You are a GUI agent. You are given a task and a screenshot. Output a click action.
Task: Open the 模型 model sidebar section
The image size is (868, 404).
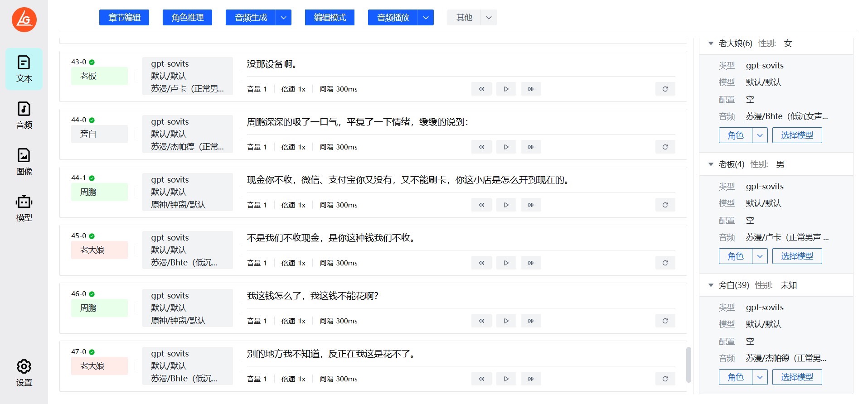(24, 208)
